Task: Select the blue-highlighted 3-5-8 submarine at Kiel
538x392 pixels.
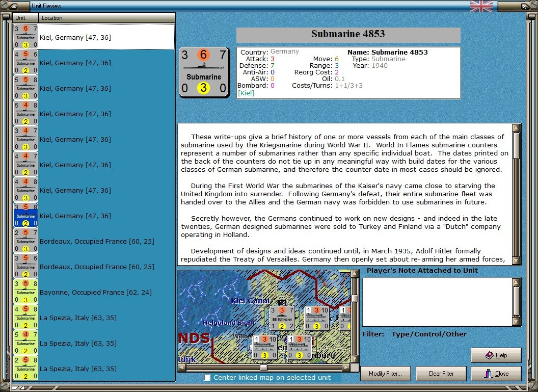Action: coord(26,215)
